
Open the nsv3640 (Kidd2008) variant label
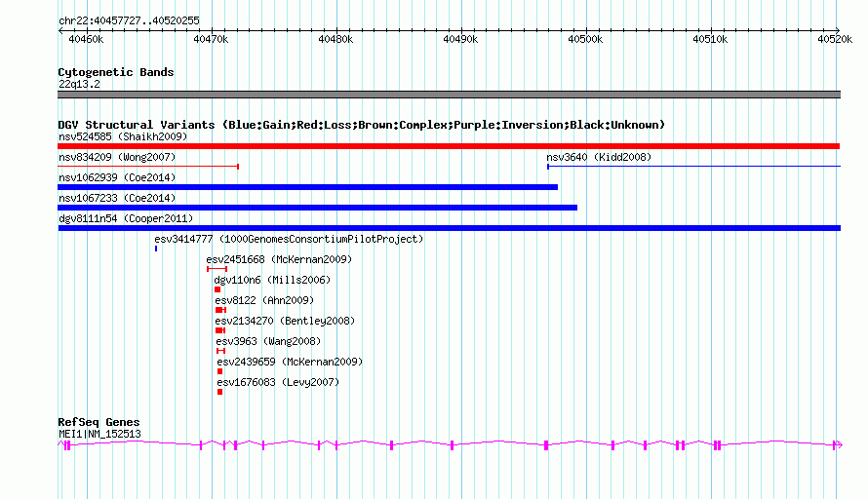(x=599, y=157)
